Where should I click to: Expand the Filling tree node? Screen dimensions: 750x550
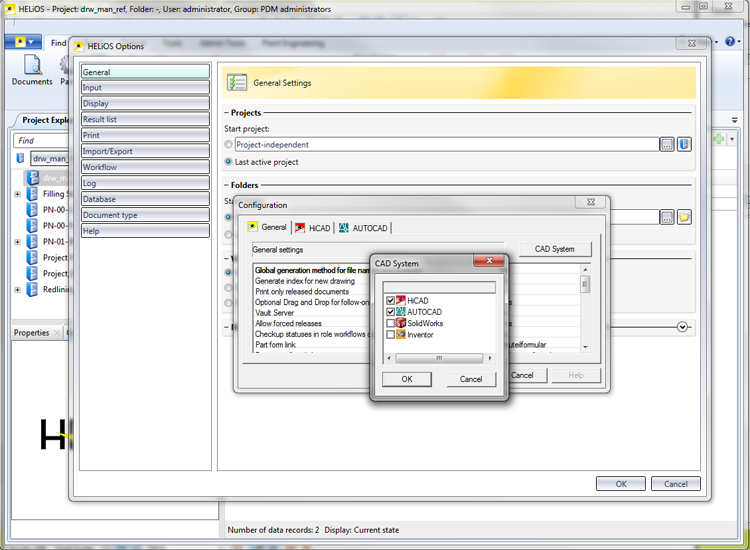point(18,194)
